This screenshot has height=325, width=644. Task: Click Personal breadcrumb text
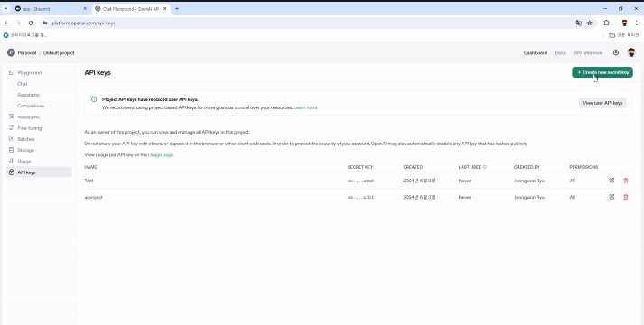(x=27, y=53)
